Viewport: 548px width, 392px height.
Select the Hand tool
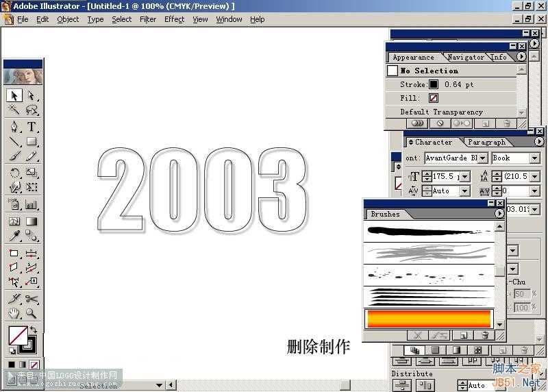(x=14, y=313)
